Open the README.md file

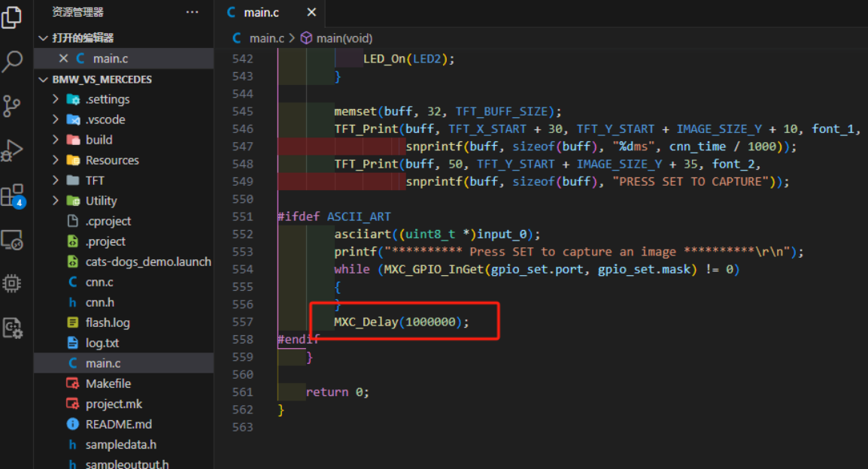[x=118, y=424]
